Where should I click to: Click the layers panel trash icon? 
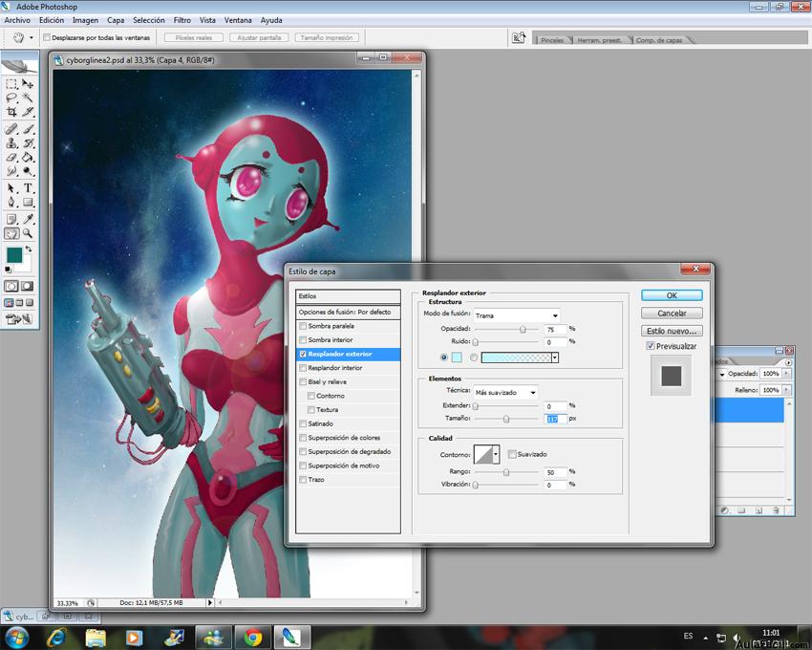[776, 510]
